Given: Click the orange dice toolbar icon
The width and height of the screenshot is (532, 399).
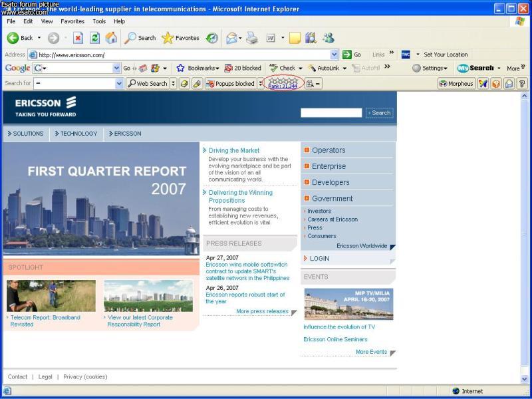Looking at the screenshot, I should coord(496,84).
